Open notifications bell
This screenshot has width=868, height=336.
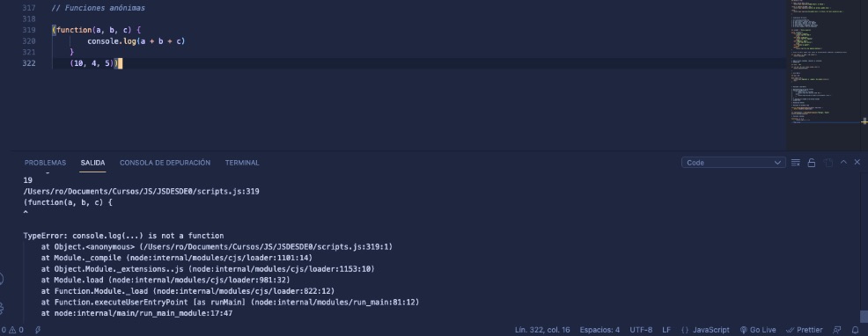[x=856, y=330]
